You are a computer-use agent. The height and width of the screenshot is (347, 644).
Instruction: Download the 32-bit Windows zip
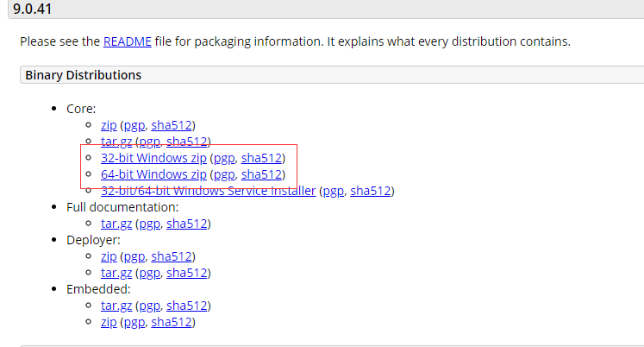[153, 159]
